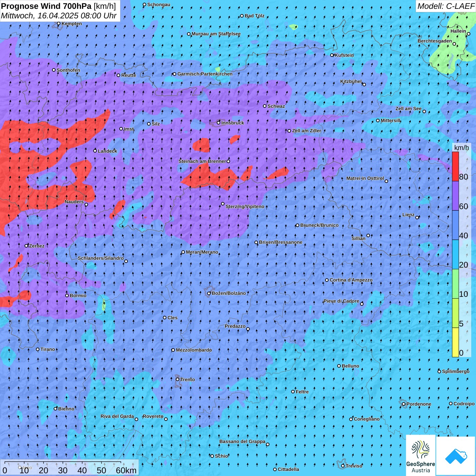Click the Cortina d'Ampezzo label
The image size is (476, 476).
point(351,280)
